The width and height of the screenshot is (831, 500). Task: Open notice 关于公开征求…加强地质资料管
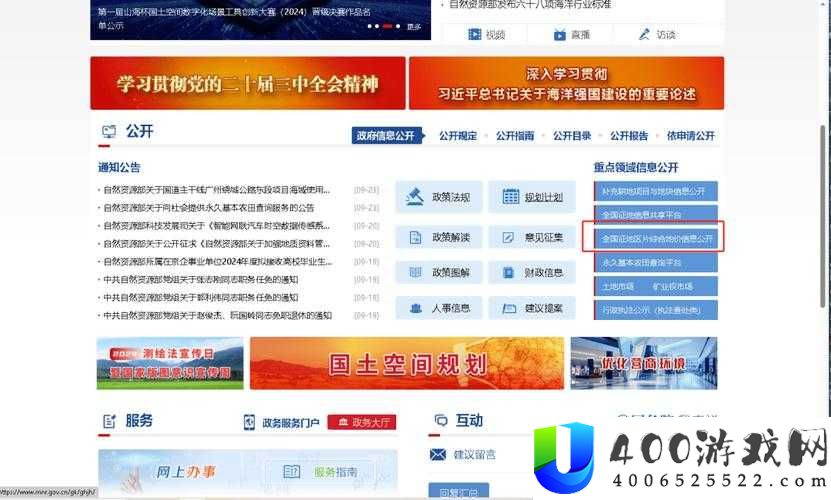(x=217, y=243)
